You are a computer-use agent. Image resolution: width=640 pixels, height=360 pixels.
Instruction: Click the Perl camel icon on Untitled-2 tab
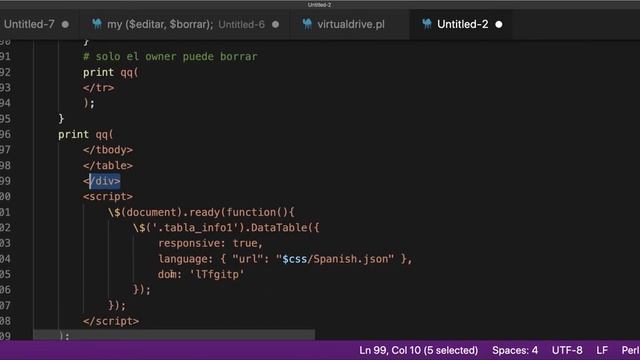427,24
